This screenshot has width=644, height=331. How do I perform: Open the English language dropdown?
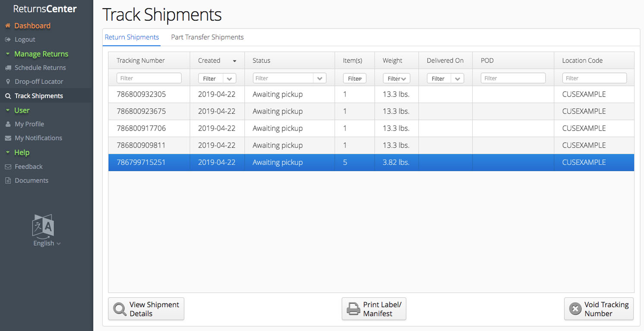[47, 244]
